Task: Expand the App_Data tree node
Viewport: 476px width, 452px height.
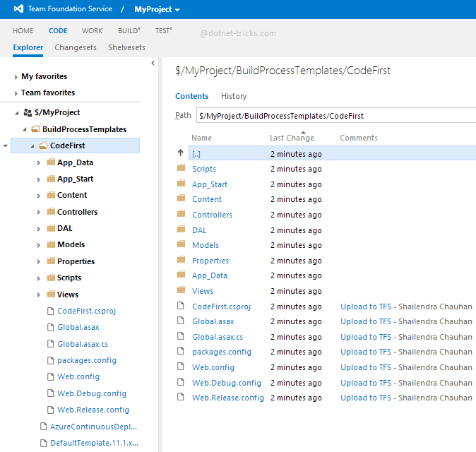Action: (39, 162)
